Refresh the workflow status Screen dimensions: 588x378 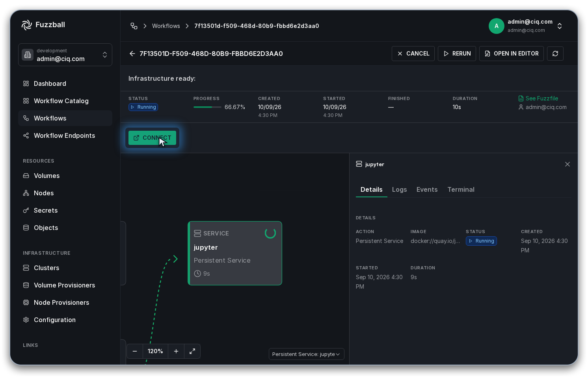coord(555,54)
